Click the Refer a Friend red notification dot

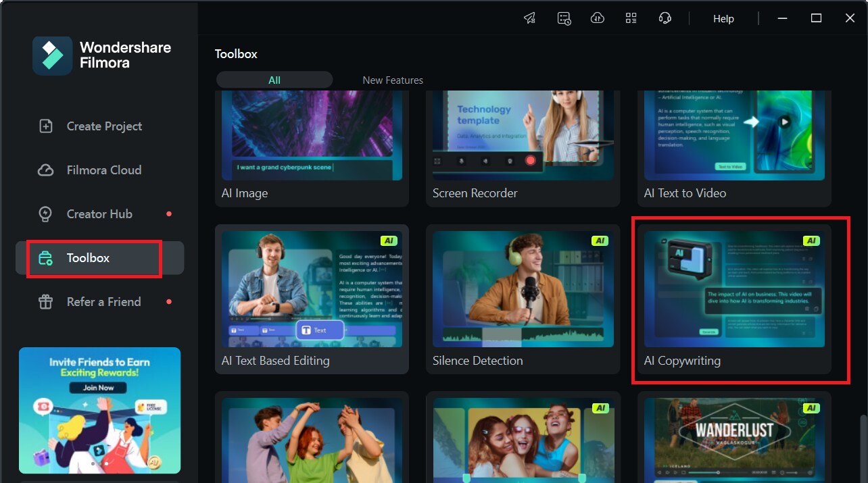pyautogui.click(x=169, y=302)
